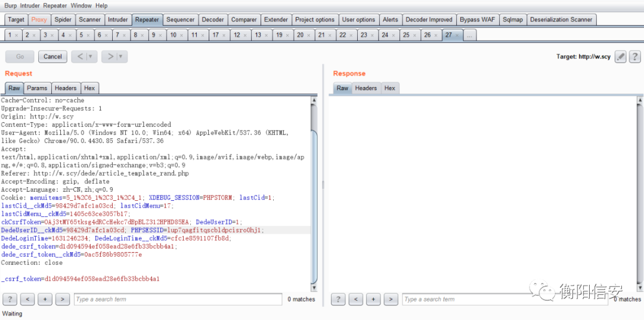Close repeater tab 10

tap(181, 35)
